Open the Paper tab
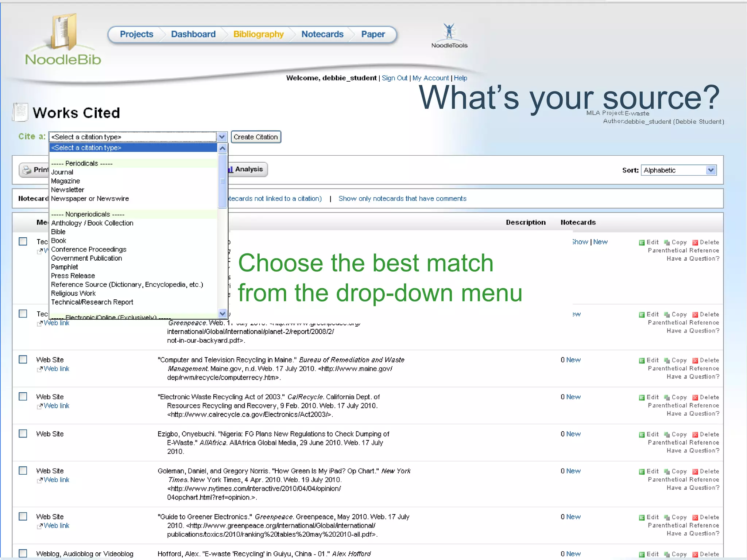 tap(373, 34)
